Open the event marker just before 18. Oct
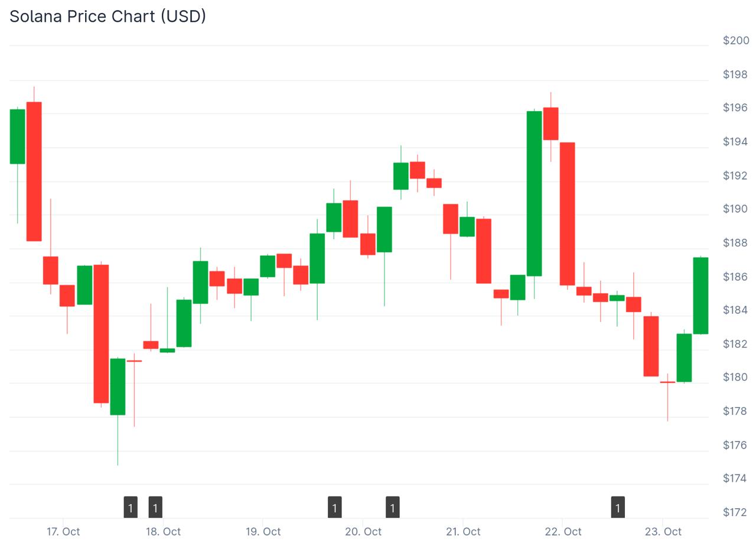This screenshot has width=756, height=552. point(155,508)
